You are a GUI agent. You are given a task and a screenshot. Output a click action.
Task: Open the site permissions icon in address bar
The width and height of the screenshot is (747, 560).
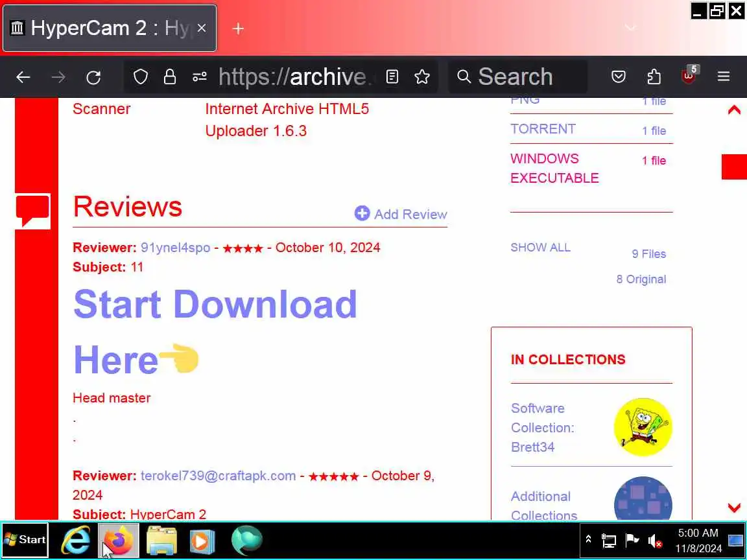[x=200, y=76]
